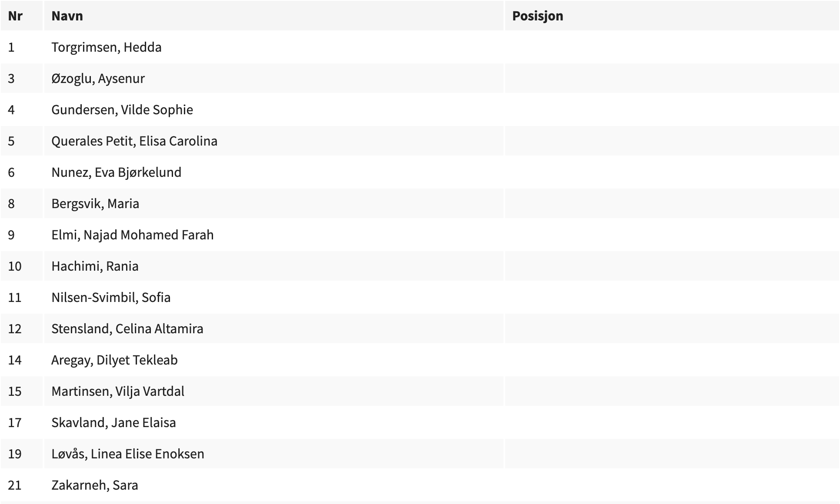Click the Nr column header
Screen dimensions: 840x504
(15, 16)
